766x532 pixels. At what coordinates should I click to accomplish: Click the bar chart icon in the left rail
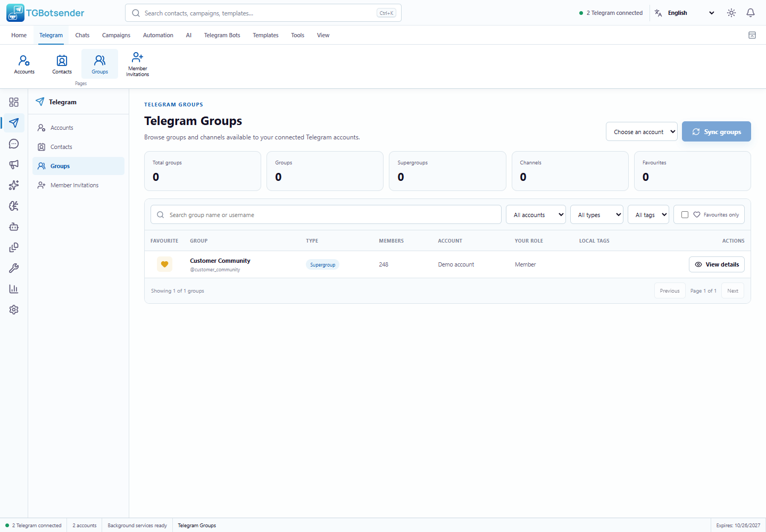click(14, 289)
